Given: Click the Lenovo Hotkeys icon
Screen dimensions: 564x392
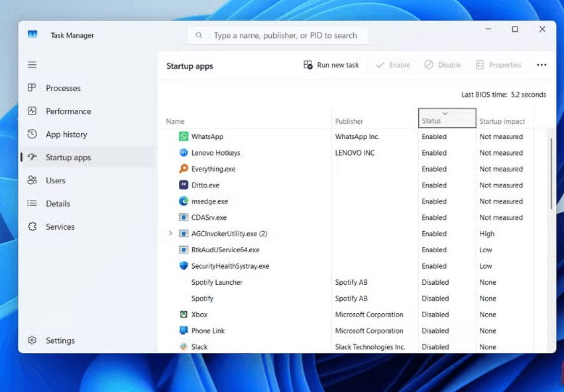Looking at the screenshot, I should (184, 153).
